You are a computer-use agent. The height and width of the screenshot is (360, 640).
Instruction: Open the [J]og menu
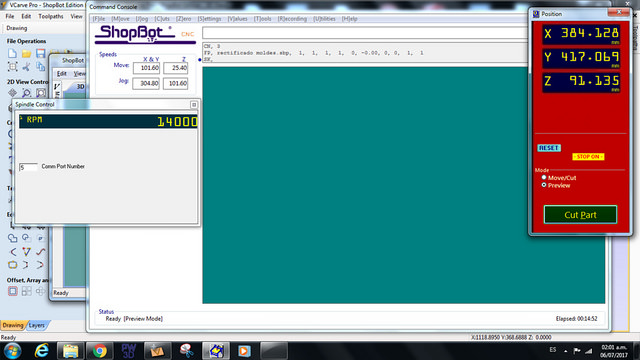click(142, 19)
